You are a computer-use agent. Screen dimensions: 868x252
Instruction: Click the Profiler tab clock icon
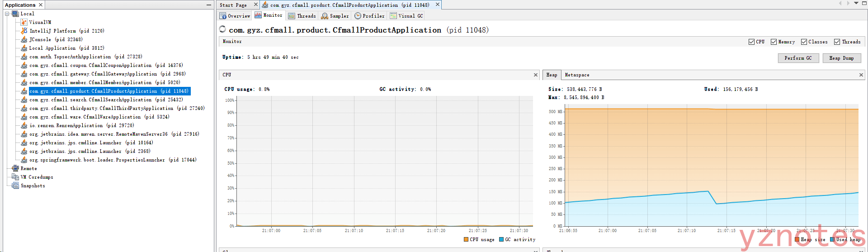point(358,16)
